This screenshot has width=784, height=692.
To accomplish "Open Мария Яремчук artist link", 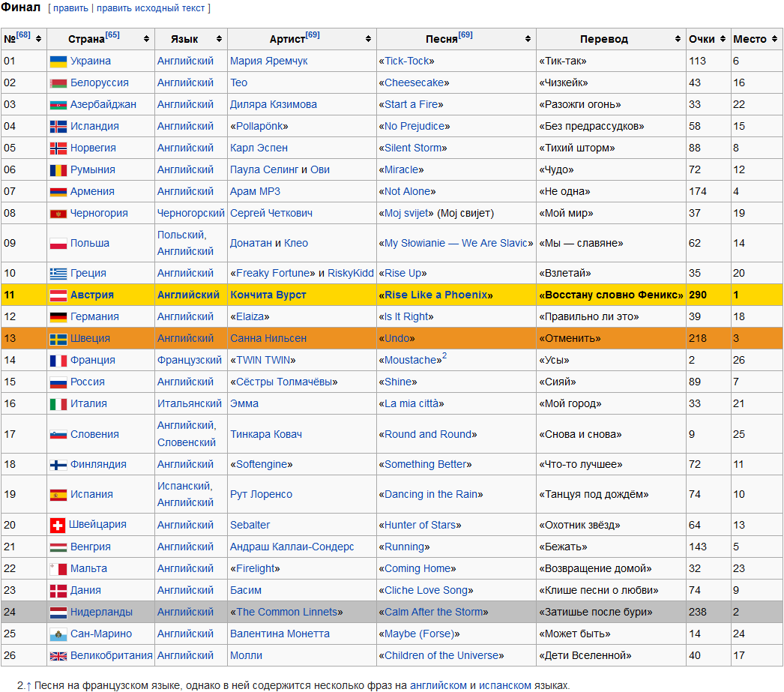I will pos(268,61).
